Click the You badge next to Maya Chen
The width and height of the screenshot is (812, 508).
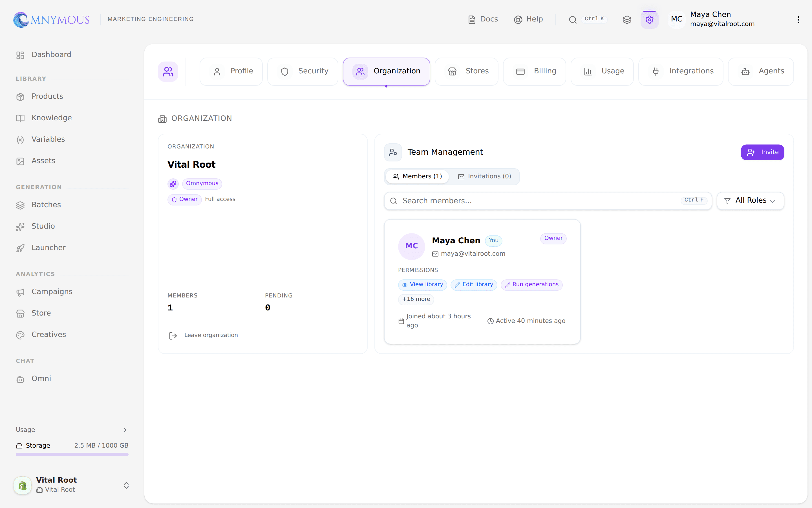pyautogui.click(x=494, y=240)
